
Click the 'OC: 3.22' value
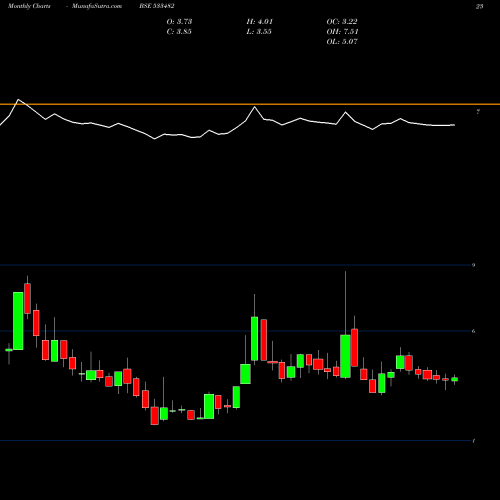coord(342,22)
